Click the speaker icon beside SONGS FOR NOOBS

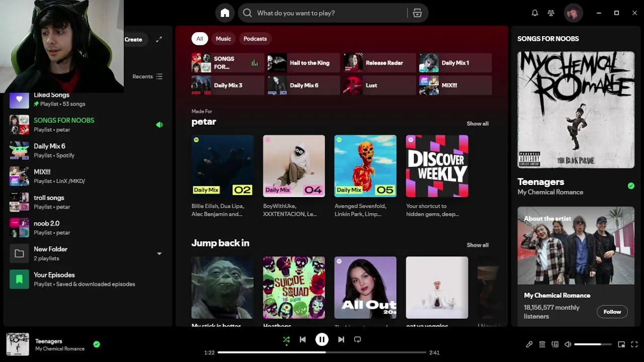pyautogui.click(x=159, y=125)
